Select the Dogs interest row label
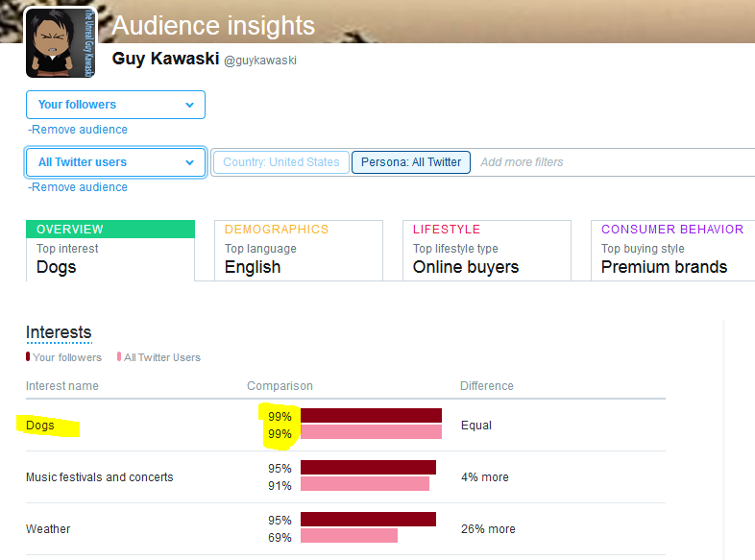Screen dimensions: 755x560 point(40,426)
